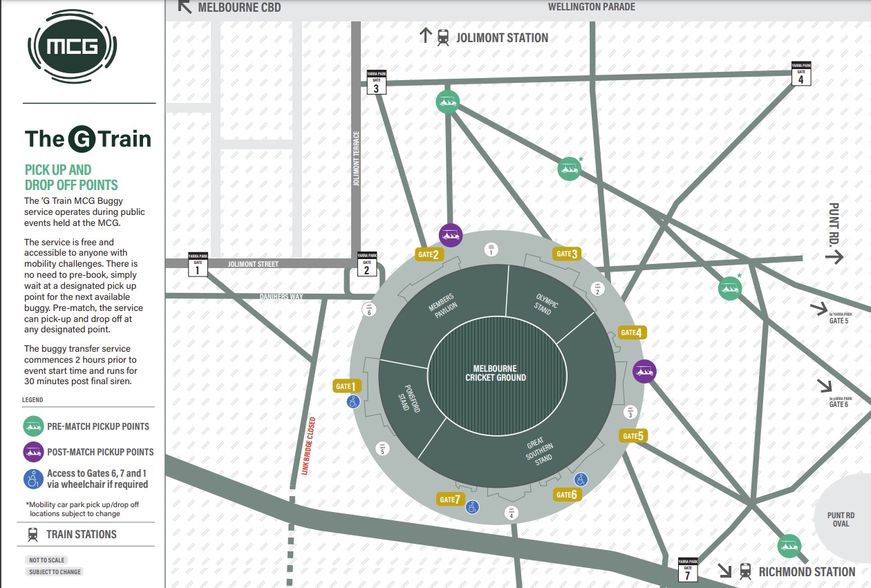Click the wheelchair access icon beside Gate 7
The height and width of the screenshot is (588, 871).
point(472,507)
